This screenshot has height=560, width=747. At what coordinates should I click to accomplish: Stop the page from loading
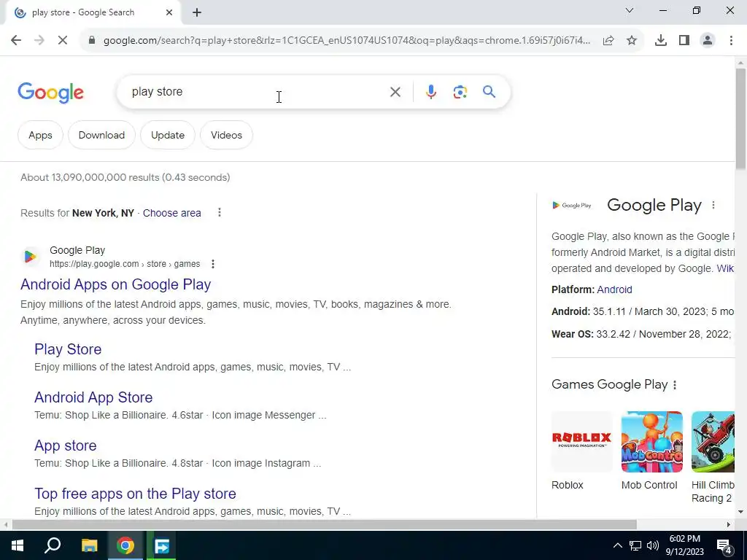pos(63,41)
